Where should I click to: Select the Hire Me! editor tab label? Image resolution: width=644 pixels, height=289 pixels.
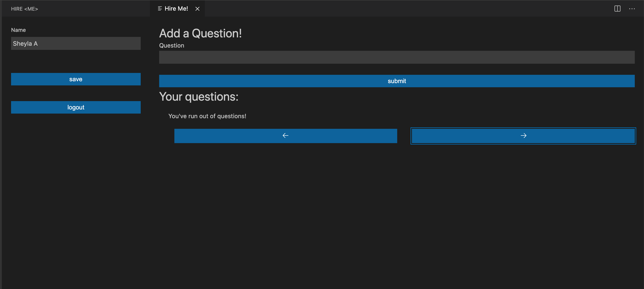pos(176,9)
